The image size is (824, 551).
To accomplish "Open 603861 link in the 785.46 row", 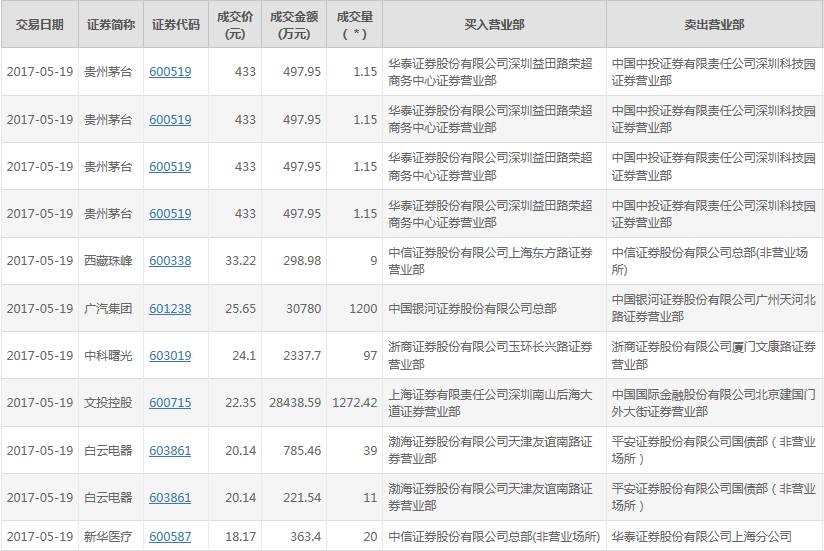I will [x=170, y=451].
